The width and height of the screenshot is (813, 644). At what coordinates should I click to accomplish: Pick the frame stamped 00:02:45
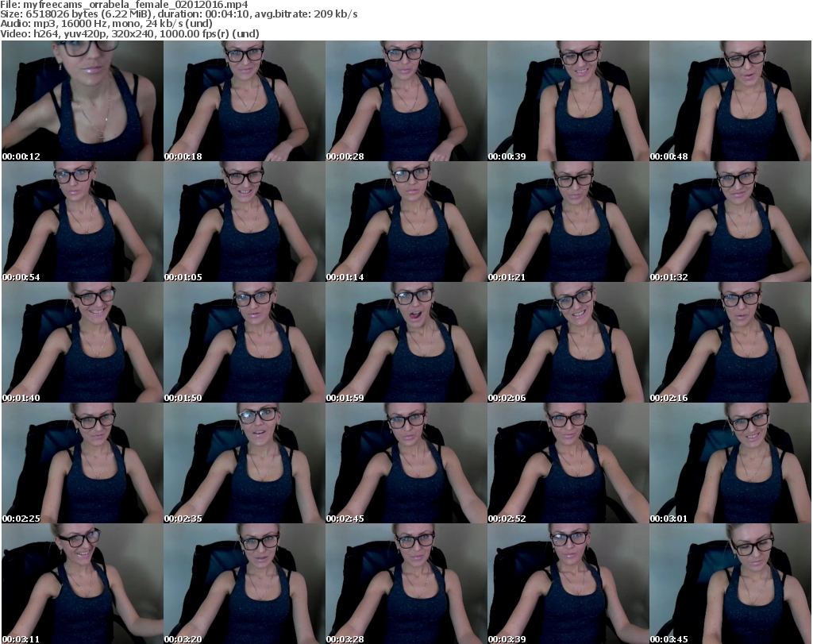point(406,463)
